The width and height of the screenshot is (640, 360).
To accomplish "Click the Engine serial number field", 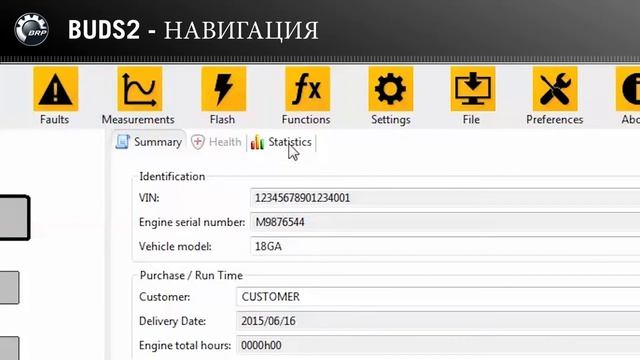I will pyautogui.click(x=445, y=222).
